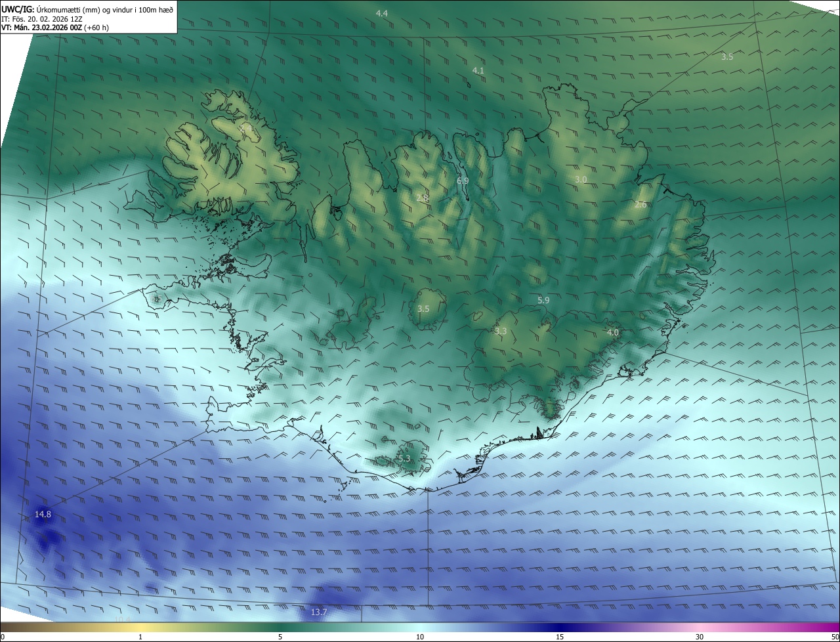The width and height of the screenshot is (840, 642).
Task: Click the 3.5 value label on the central glacier
Action: (423, 309)
